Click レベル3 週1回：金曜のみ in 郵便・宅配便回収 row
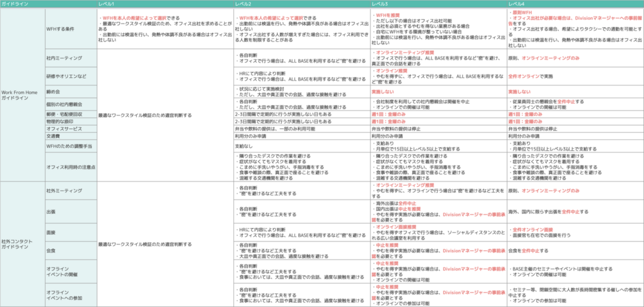 click(x=438, y=114)
